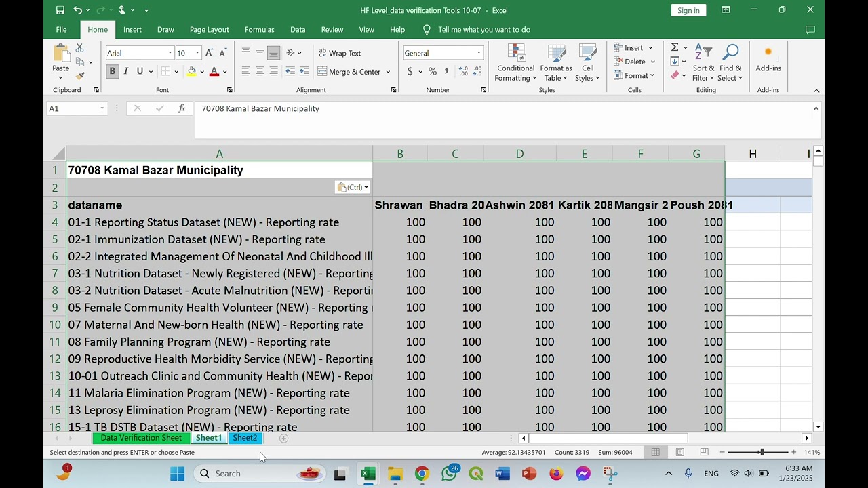
Task: Click Increase Indent icon
Action: point(304,71)
